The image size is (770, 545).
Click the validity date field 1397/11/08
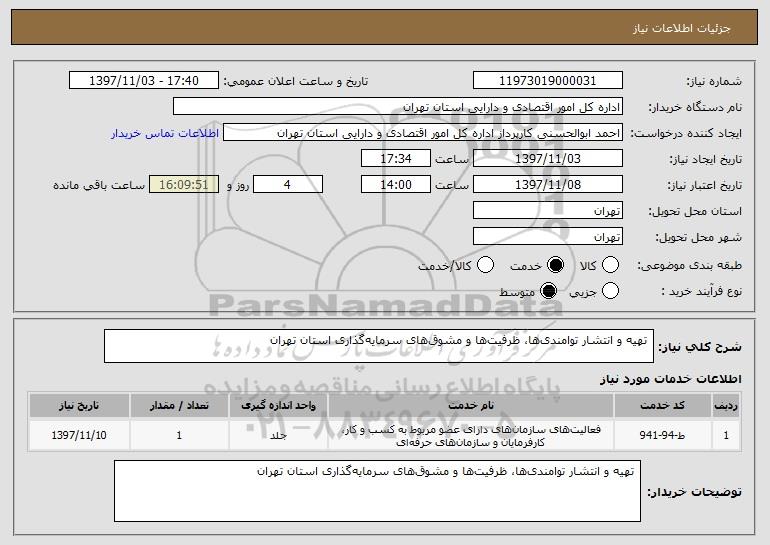pyautogui.click(x=548, y=185)
